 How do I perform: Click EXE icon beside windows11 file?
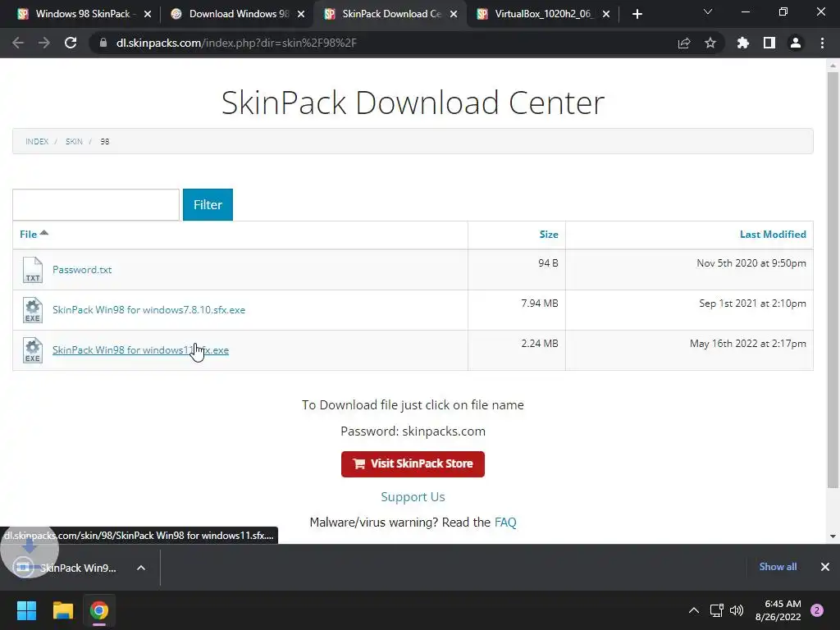point(33,350)
